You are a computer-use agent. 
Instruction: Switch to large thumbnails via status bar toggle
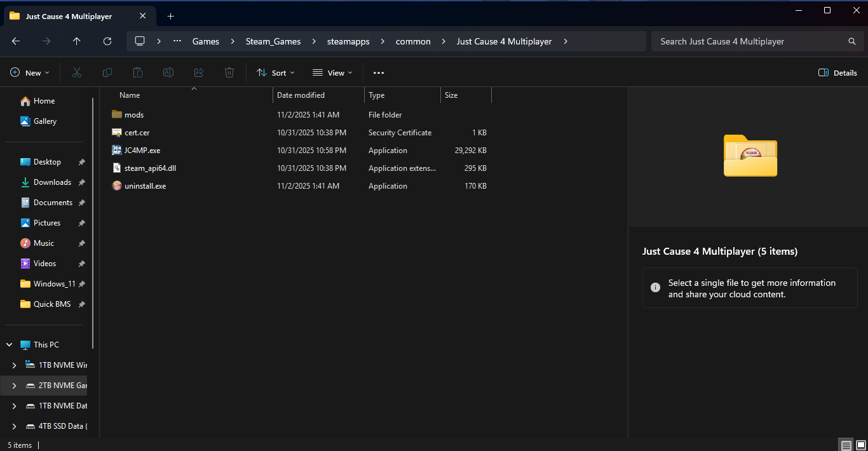pyautogui.click(x=859, y=445)
